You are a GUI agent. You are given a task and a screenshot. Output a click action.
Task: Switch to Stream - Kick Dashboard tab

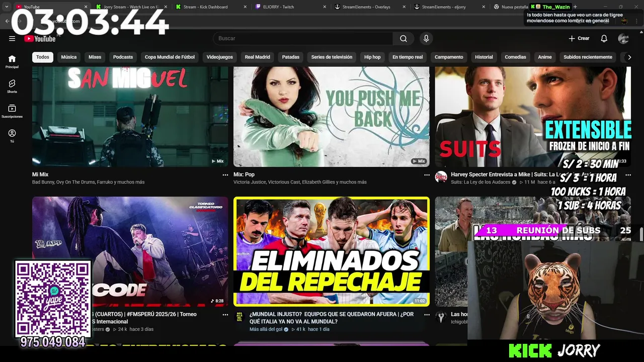pos(211,7)
